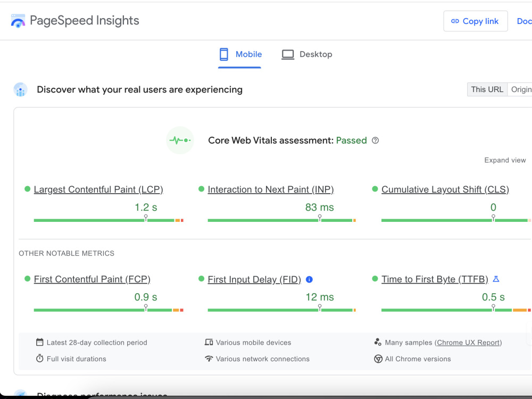The width and height of the screenshot is (532, 399).
Task: Click the CLS distribution bar
Action: click(456, 221)
